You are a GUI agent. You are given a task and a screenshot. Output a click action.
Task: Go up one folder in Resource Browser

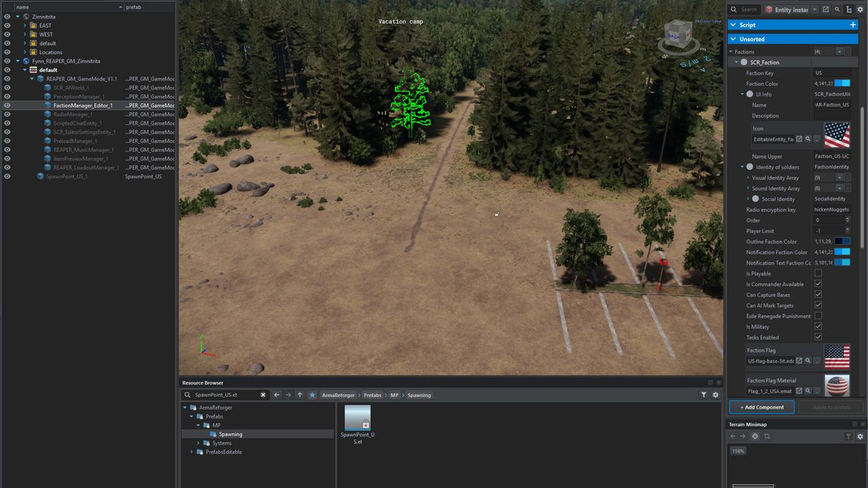pos(300,395)
